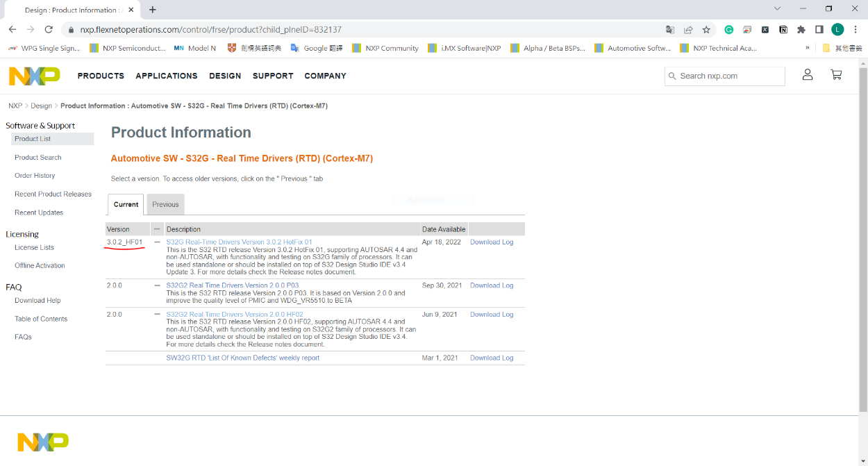Click NXP breadcrumb link
868x466 pixels.
15,106
